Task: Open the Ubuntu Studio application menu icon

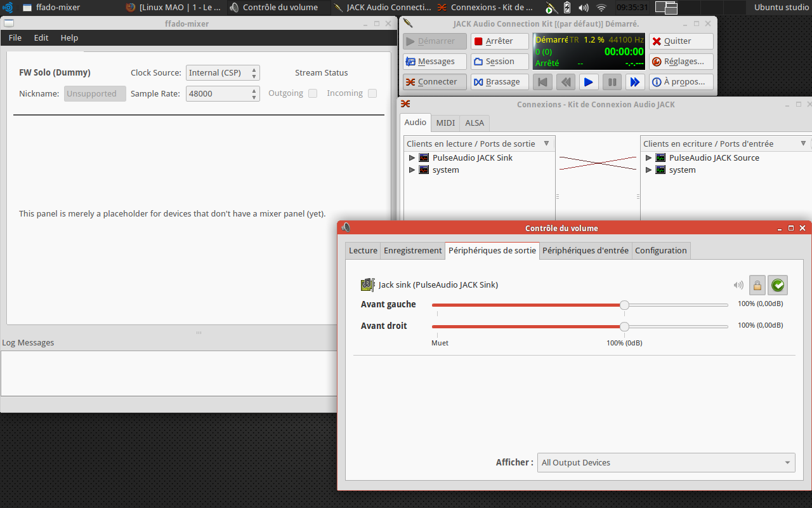Action: tap(8, 8)
